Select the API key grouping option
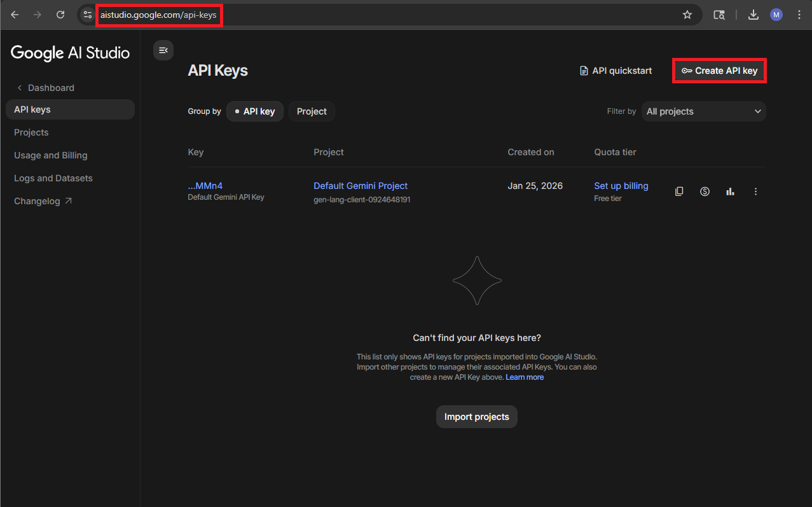This screenshot has width=812, height=507. click(x=255, y=111)
